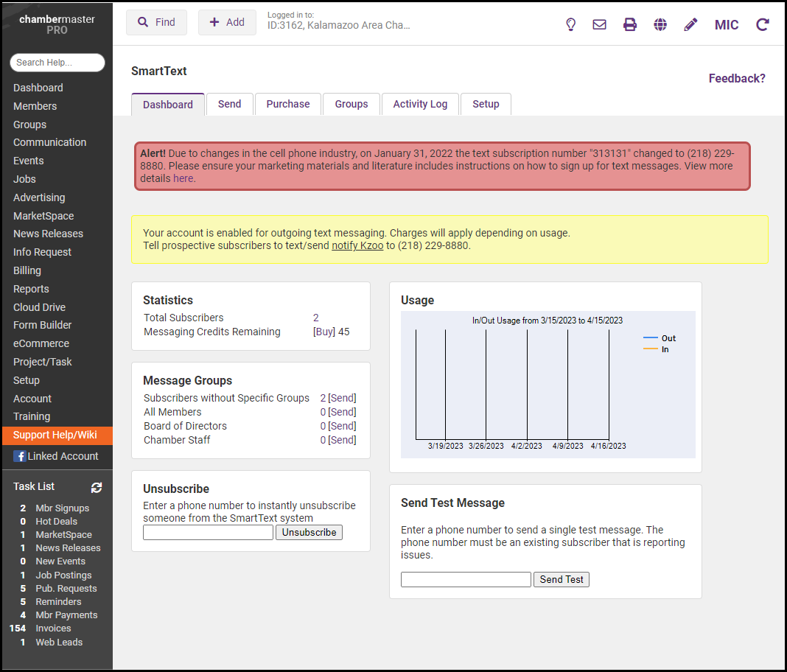
Task: Open Events in the sidebar
Action: 29,161
